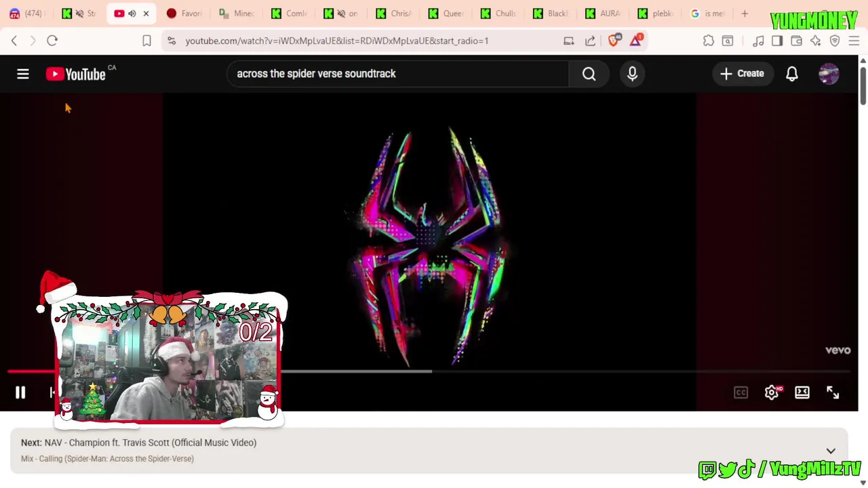
Task: Open the YouTube hamburger guide menu
Action: point(22,74)
